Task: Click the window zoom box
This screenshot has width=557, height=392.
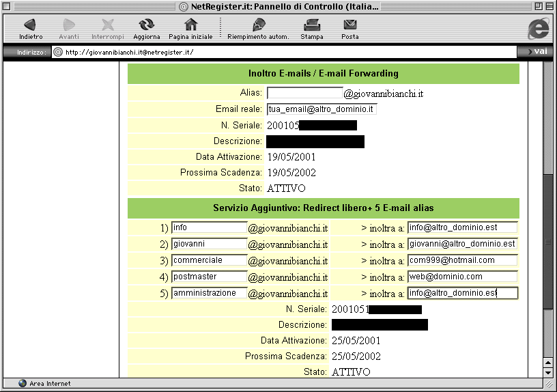Action: (539, 6)
